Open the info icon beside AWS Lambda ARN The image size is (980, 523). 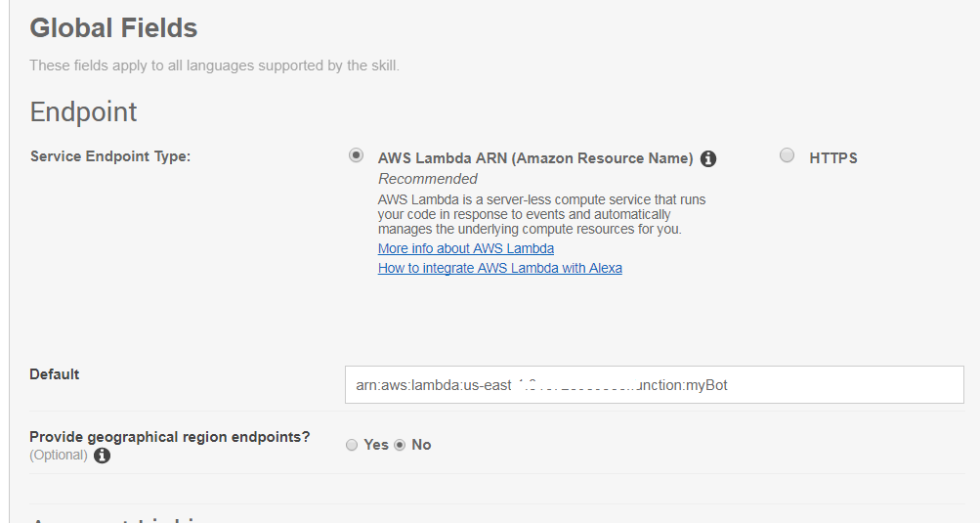click(x=708, y=159)
